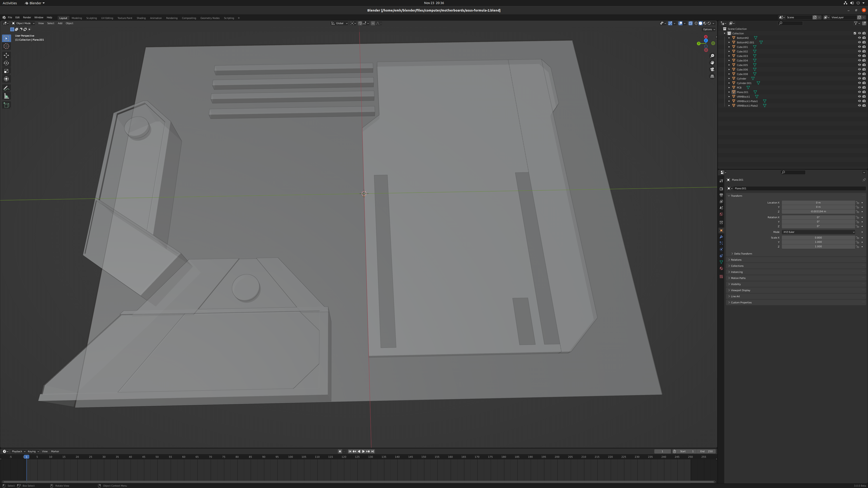
Task: Expand the Delta Transform subpanel
Action: pos(743,254)
